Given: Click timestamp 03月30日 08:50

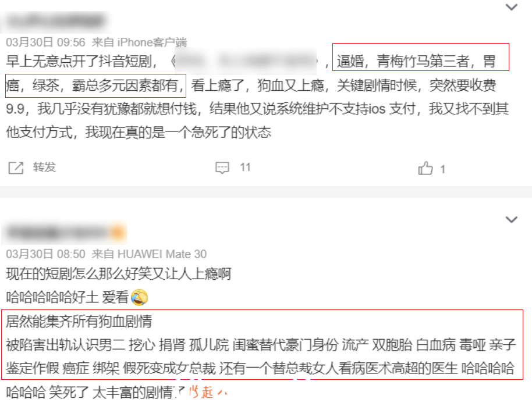Looking at the screenshot, I should pyautogui.click(x=46, y=254).
